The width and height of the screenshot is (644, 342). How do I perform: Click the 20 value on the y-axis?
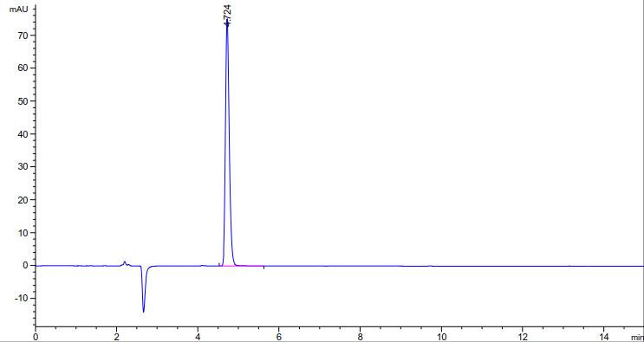[24, 200]
